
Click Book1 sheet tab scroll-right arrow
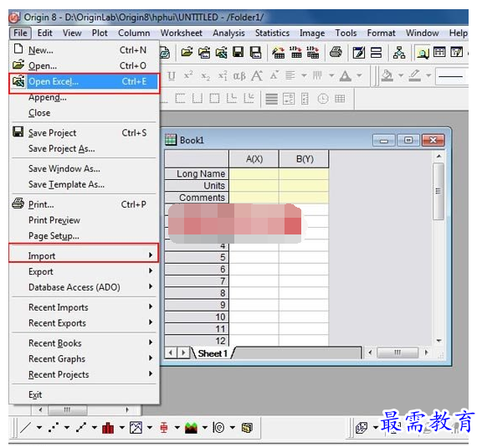[183, 353]
